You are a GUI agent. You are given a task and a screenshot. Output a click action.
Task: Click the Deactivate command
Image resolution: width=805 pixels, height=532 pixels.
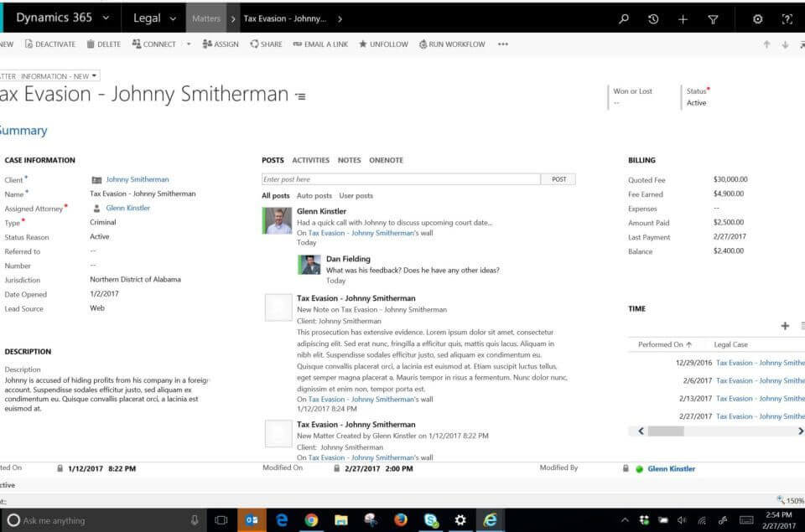click(49, 44)
